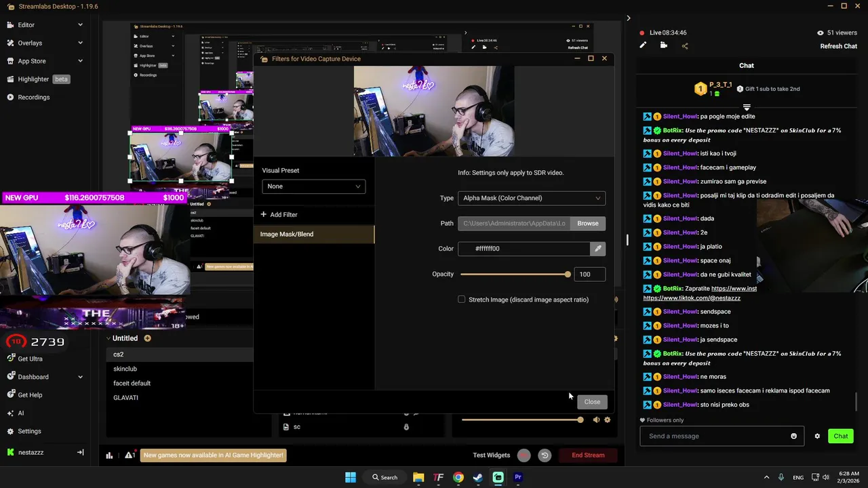This screenshot has height=488, width=868.
Task: Open Premiere Pro from the taskbar
Action: [518, 477]
